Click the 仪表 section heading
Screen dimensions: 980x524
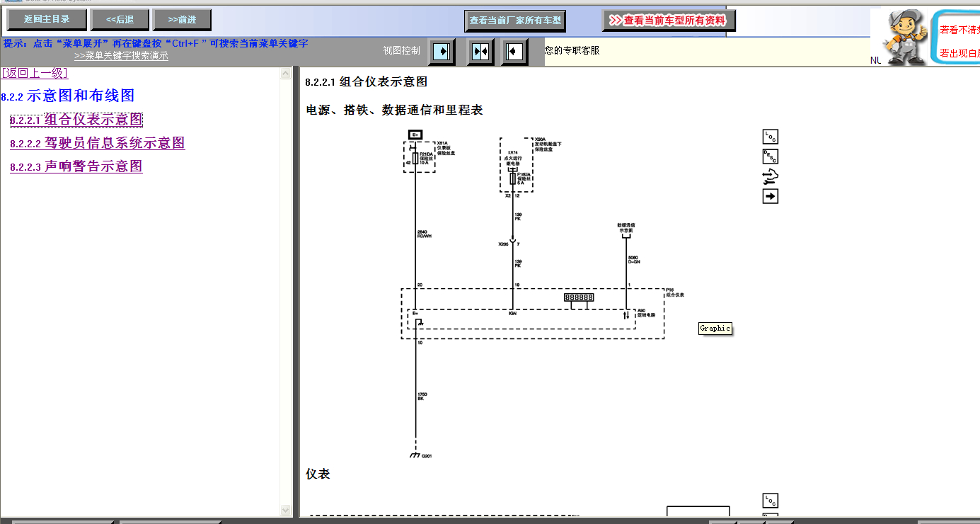[x=318, y=474]
